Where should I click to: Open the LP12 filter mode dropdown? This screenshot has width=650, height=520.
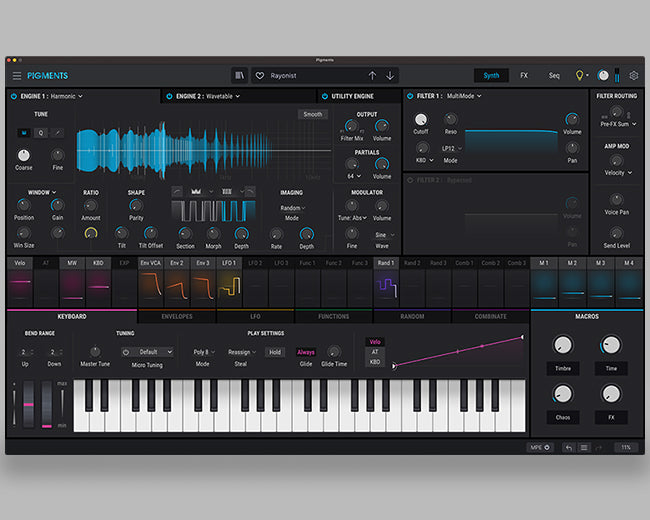(x=451, y=148)
